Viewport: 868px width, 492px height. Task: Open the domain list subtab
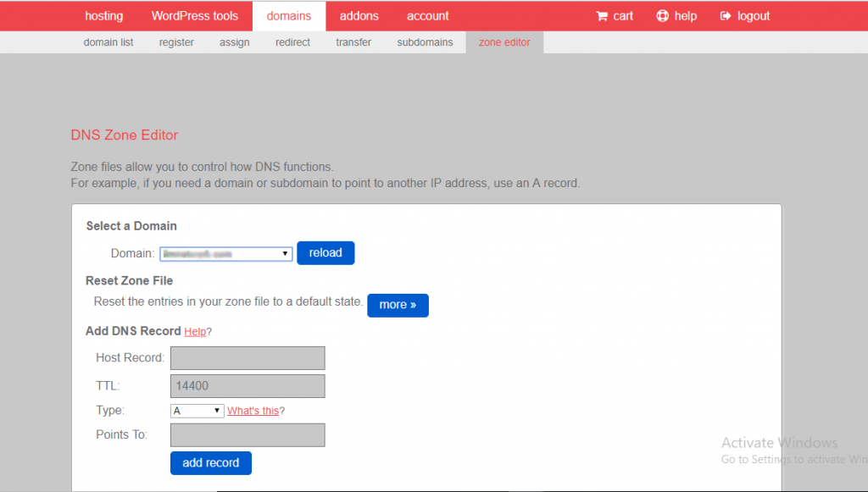pyautogui.click(x=108, y=42)
